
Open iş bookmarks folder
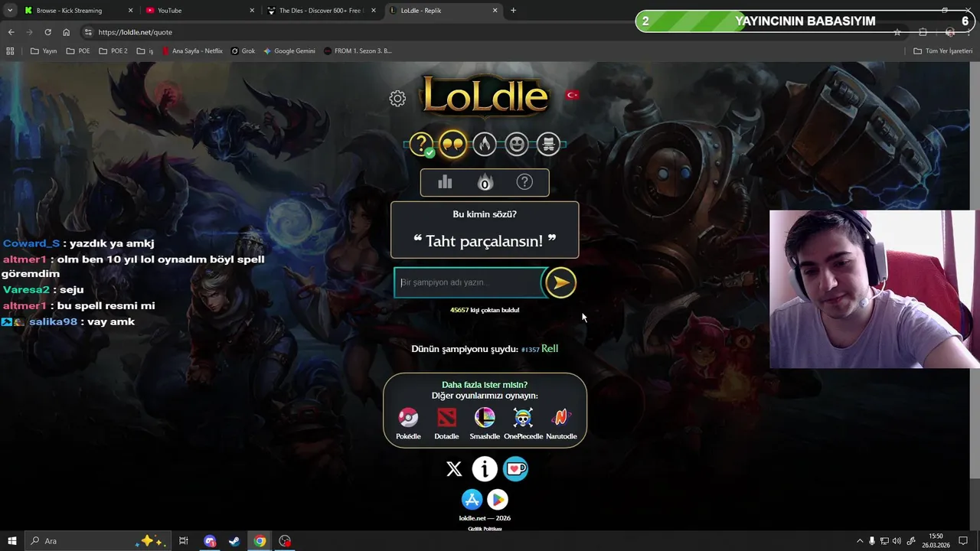[145, 51]
